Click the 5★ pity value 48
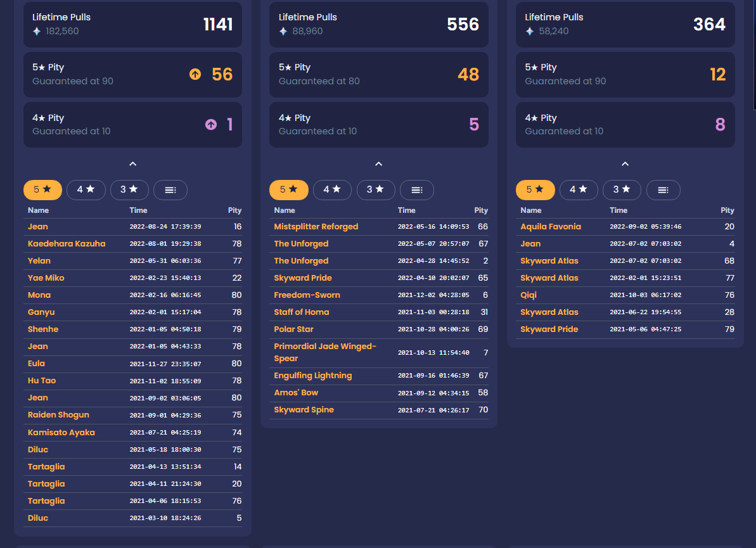 [468, 74]
